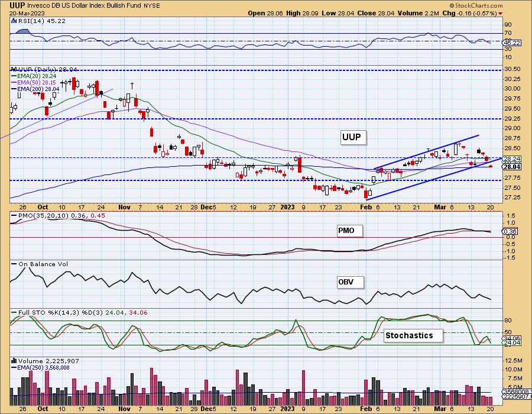Click the dark blue EMA(200) legend line marker

point(14,89)
